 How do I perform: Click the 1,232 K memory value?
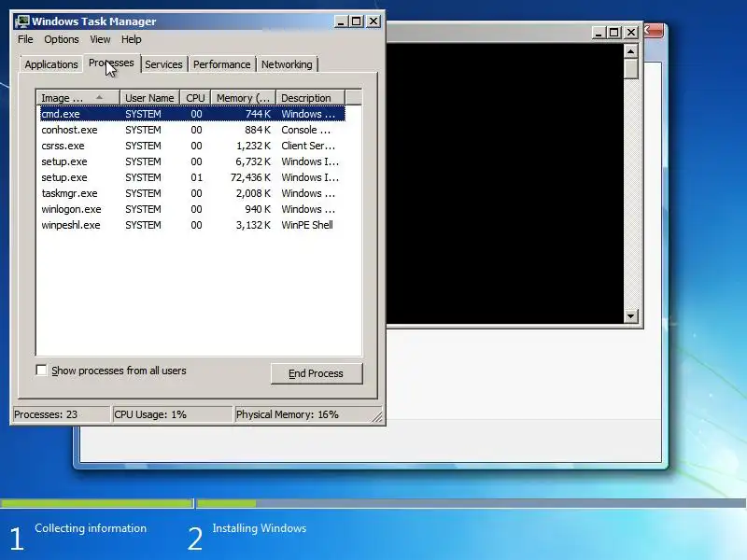click(253, 146)
